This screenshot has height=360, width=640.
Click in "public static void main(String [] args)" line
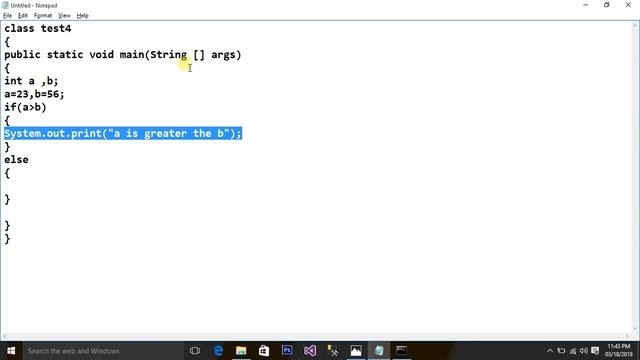click(x=122, y=55)
